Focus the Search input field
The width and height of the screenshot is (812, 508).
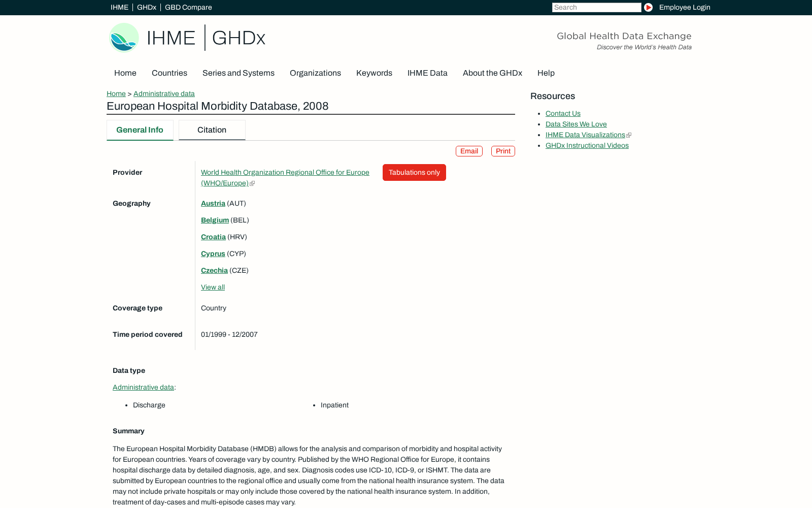click(x=596, y=7)
